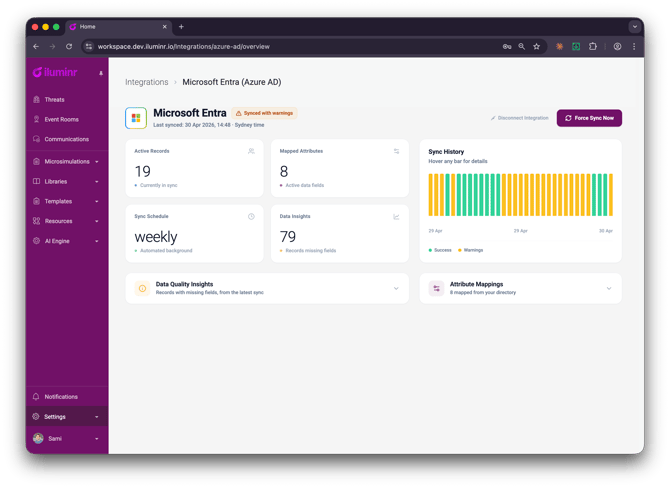Expand the Attribute Mappings section
The width and height of the screenshot is (670, 488).
coord(609,289)
